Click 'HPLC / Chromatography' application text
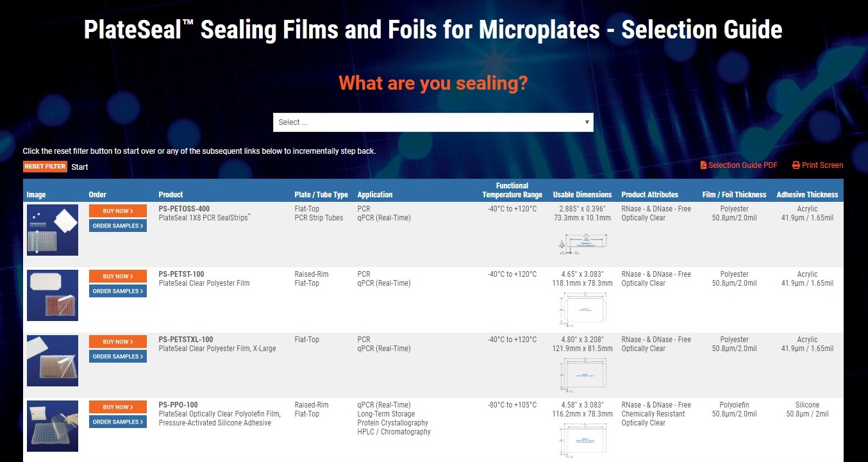868x462 pixels. point(394,432)
